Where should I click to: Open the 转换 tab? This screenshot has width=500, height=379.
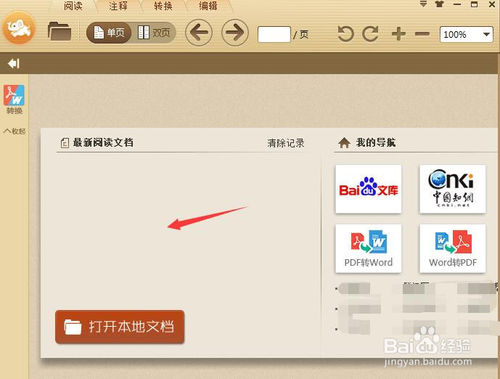click(x=163, y=6)
